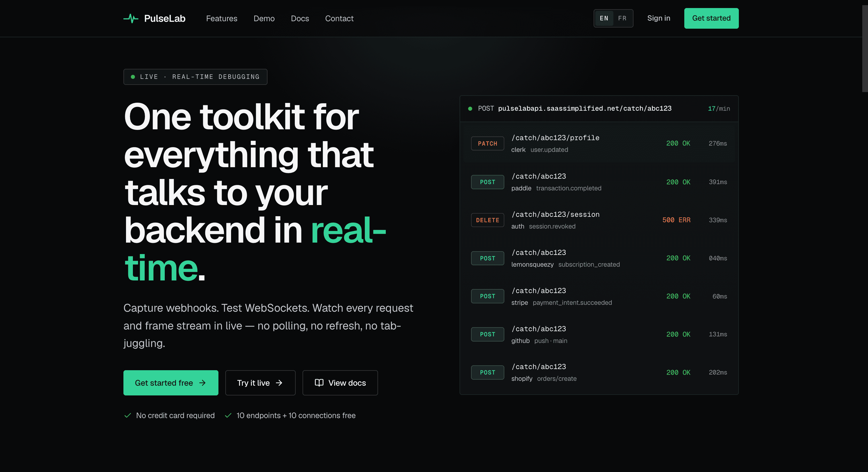868x472 pixels.
Task: Click the PulseLab pulse logo icon
Action: (131, 19)
